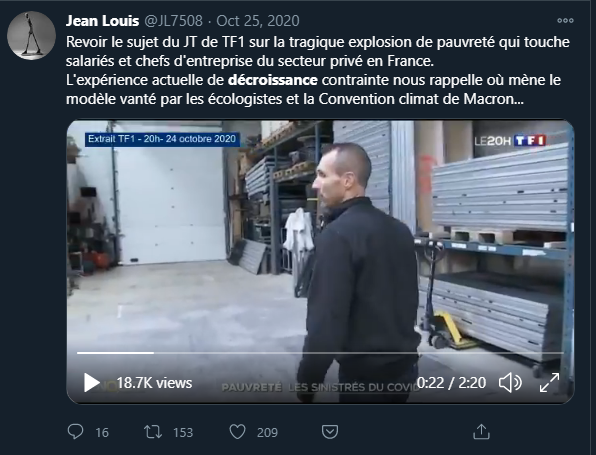Open the Oct 25, 2020 timestamp
Viewport: 596px width, 455px height.
point(258,21)
